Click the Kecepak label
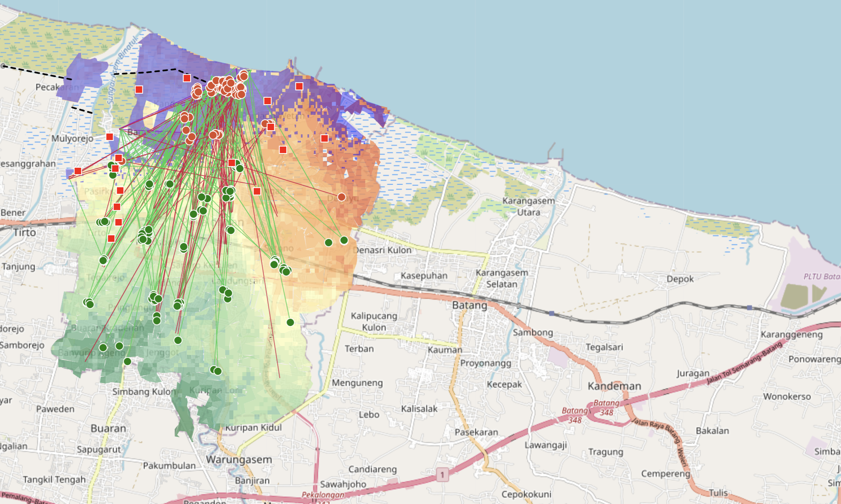The image size is (841, 504). (504, 384)
